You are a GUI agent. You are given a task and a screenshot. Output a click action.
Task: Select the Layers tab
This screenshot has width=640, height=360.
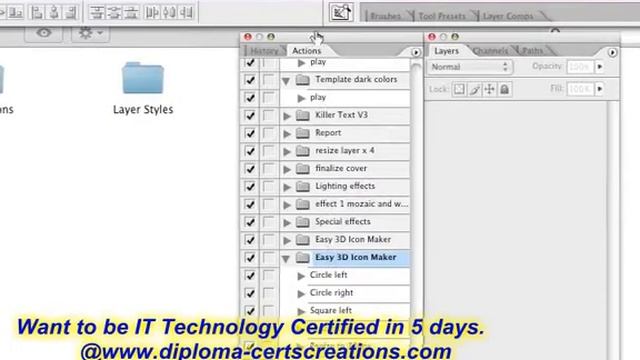point(447,51)
